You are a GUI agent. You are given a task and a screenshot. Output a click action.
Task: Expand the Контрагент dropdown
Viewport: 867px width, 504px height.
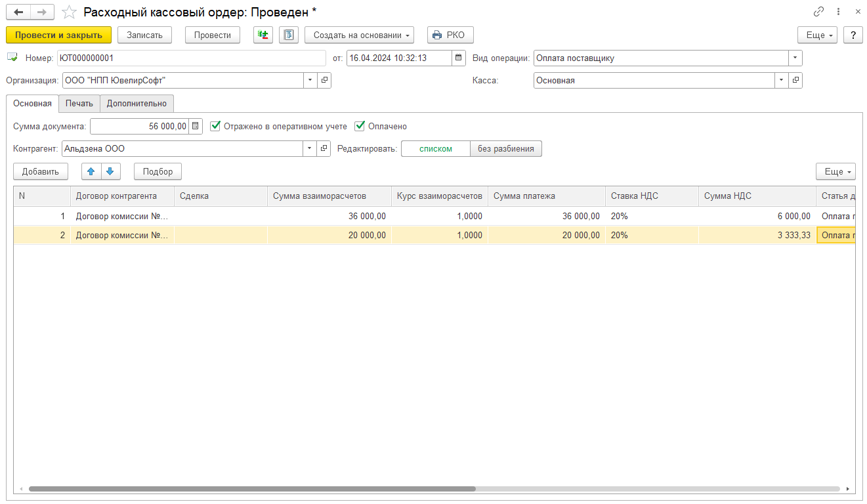[310, 148]
